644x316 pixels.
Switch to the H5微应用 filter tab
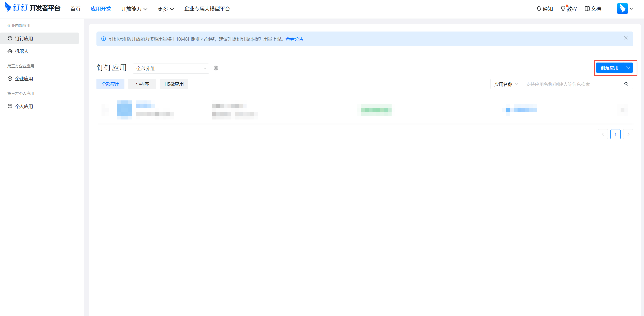coord(174,84)
